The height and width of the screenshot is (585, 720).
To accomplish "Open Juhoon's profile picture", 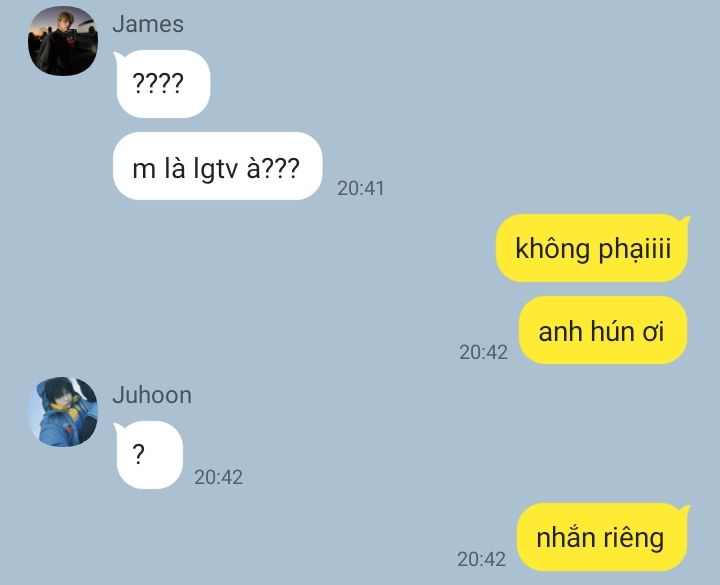I will [x=63, y=412].
